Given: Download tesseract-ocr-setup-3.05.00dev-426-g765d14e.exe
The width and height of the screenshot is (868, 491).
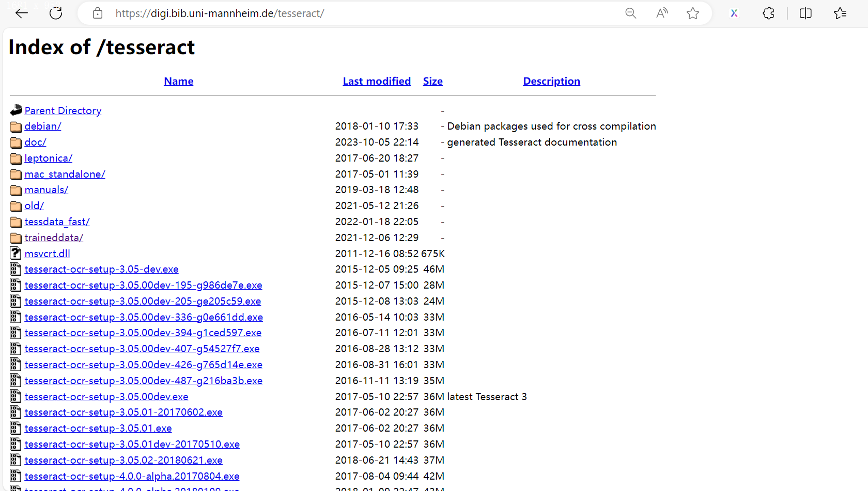Looking at the screenshot, I should [143, 365].
